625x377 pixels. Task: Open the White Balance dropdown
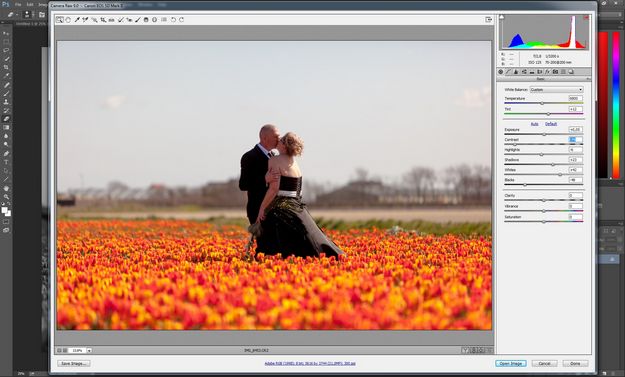pyautogui.click(x=556, y=90)
